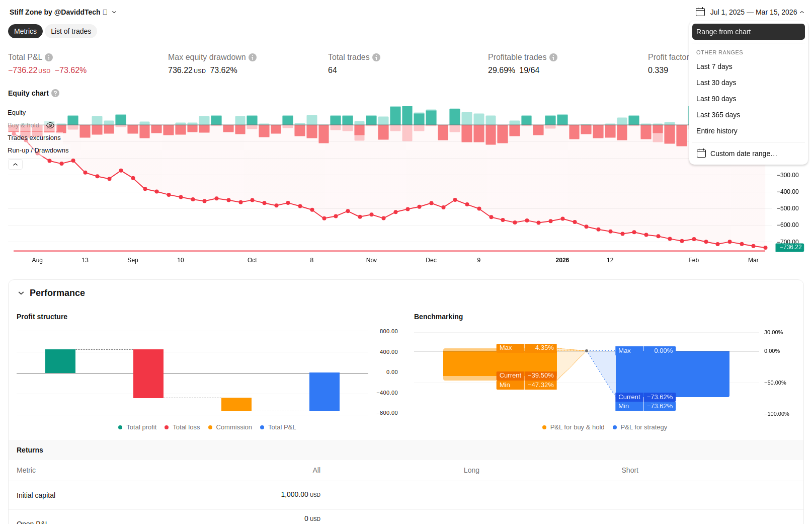Click calendar icon next to Custom date range
This screenshot has height=524, width=812.
(x=701, y=154)
